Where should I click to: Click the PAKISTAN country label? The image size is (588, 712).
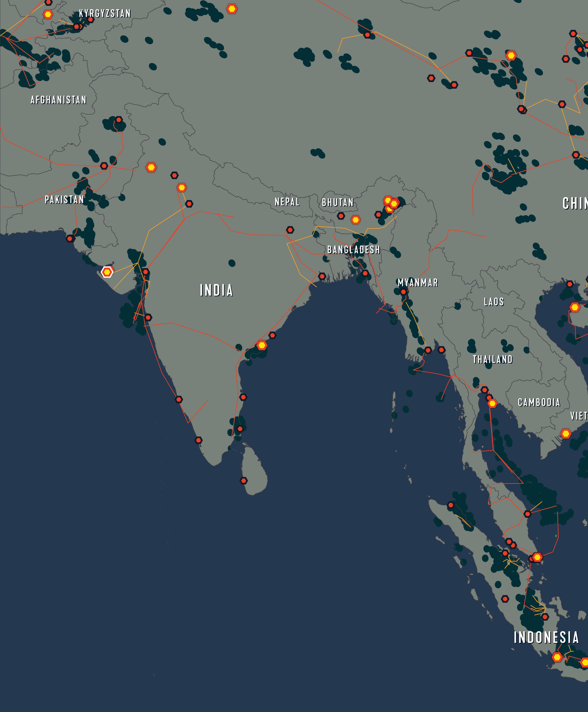tap(64, 200)
